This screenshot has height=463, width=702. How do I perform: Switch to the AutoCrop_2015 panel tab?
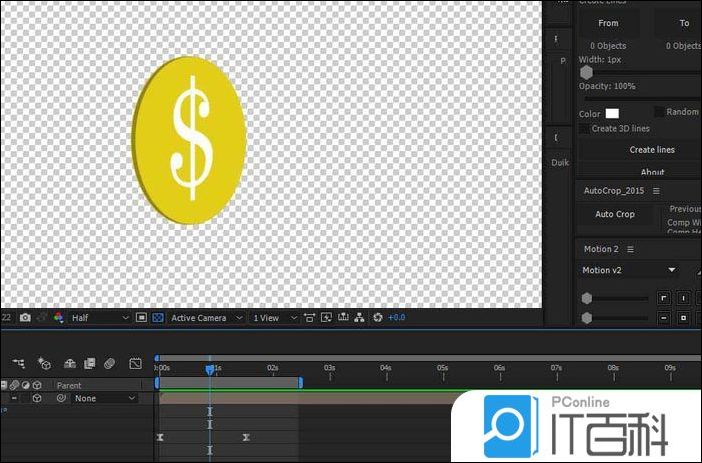614,191
